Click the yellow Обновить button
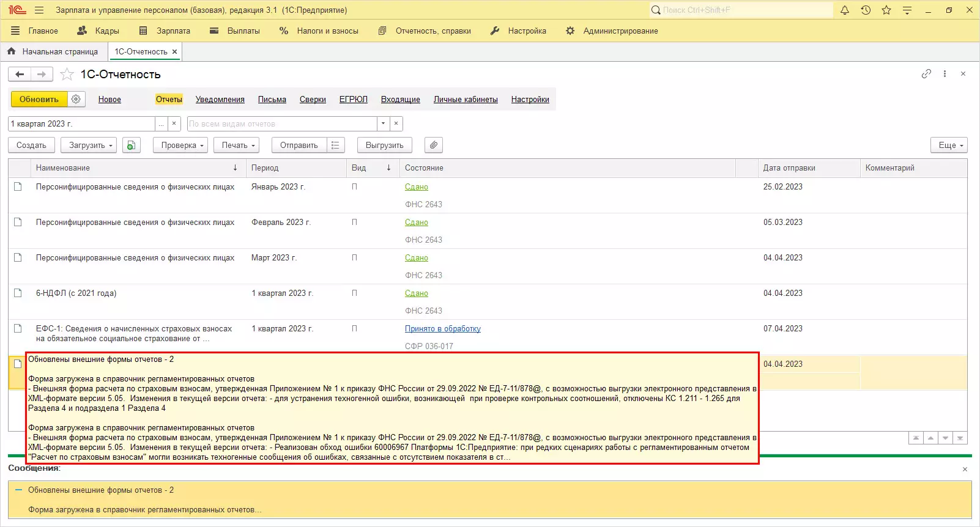Image resolution: width=980 pixels, height=527 pixels. [x=39, y=99]
